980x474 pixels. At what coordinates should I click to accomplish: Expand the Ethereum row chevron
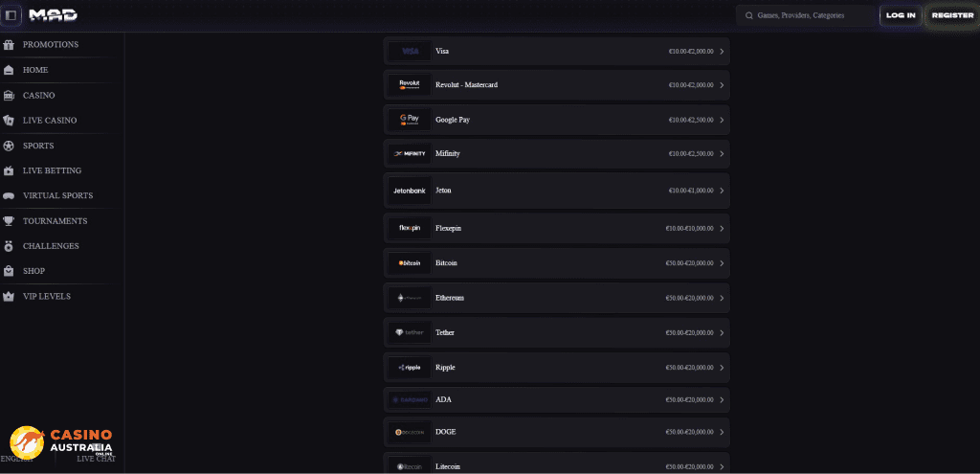tap(722, 298)
